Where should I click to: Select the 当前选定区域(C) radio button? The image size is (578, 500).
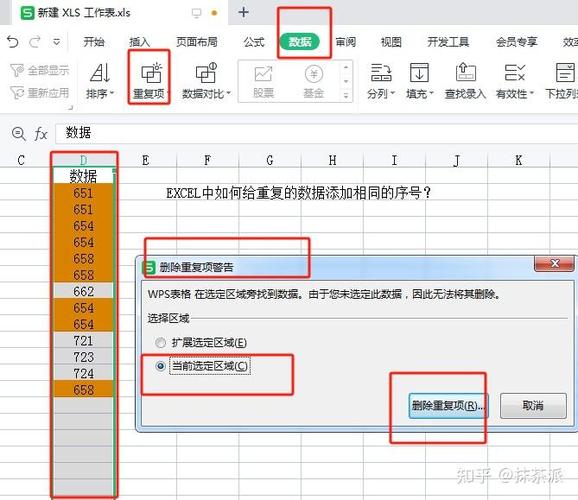[161, 366]
